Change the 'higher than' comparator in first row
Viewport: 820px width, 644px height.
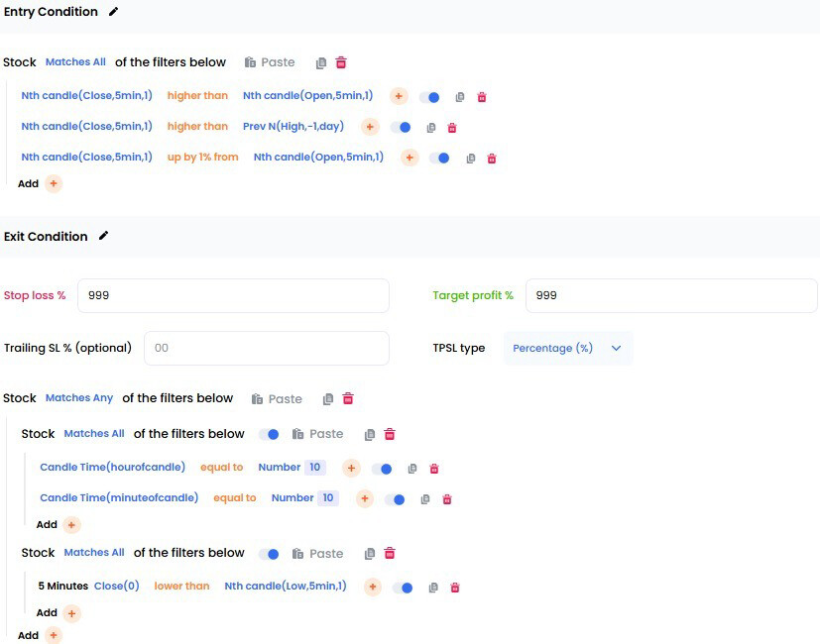point(197,96)
